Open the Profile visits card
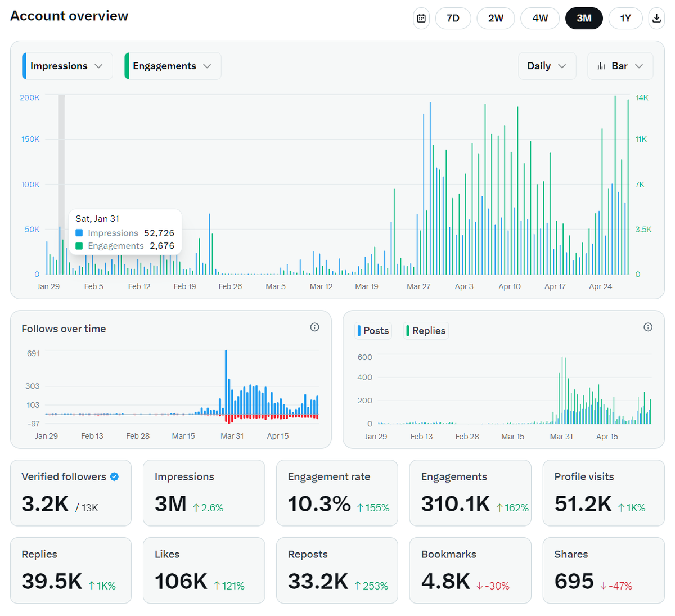The width and height of the screenshot is (675, 616). [604, 493]
